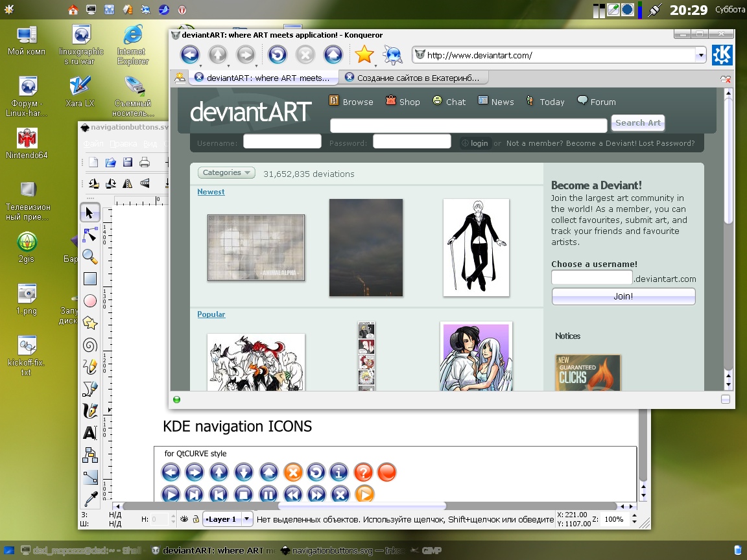Image resolution: width=747 pixels, height=560 pixels.
Task: Open the ANIMAL ALPHA thumbnail under Newest
Action: coord(256,248)
